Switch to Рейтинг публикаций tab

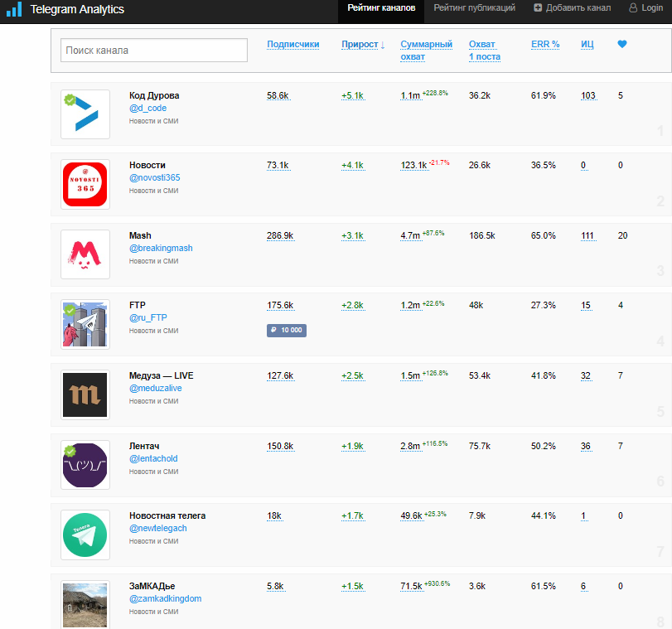[x=474, y=7]
